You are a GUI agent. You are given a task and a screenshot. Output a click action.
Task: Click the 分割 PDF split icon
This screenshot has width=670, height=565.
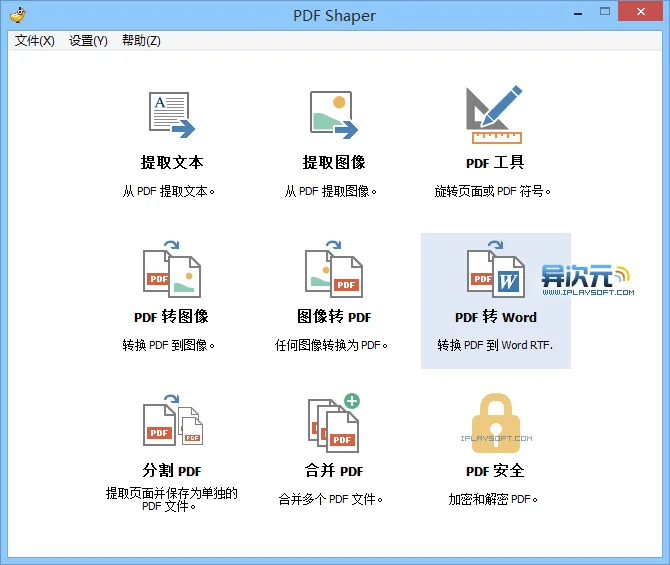[173, 420]
